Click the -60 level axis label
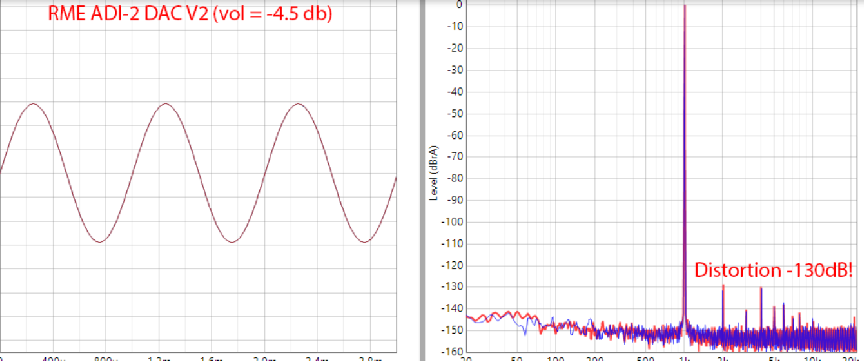864x361 pixels. pyautogui.click(x=455, y=135)
